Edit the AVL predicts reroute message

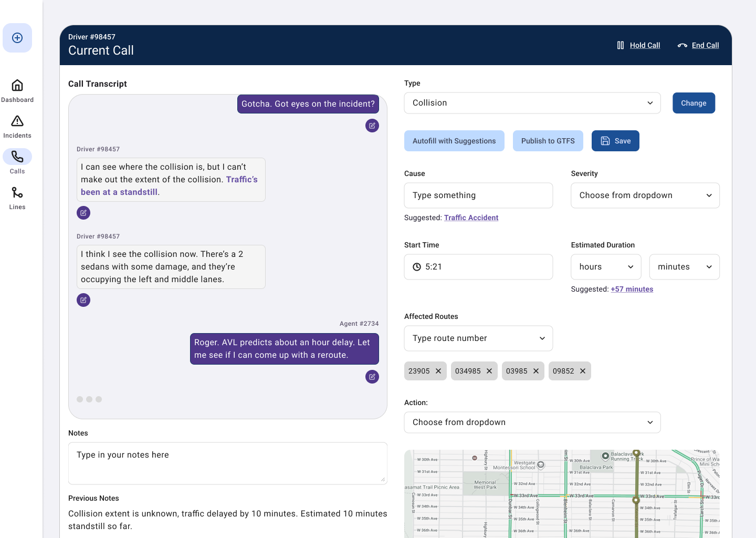click(x=372, y=377)
